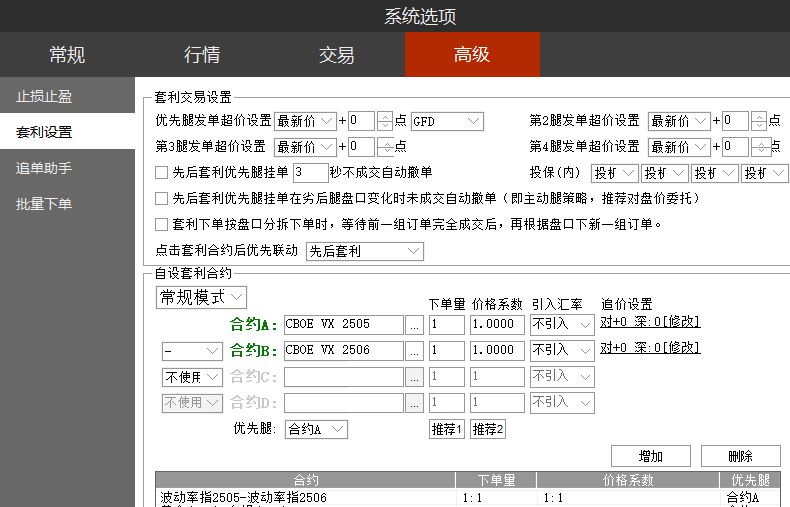Toggle checkbox for 劣后腿盘口变化 auto-cancel
Image resolution: width=790 pixels, height=507 pixels.
click(162, 199)
